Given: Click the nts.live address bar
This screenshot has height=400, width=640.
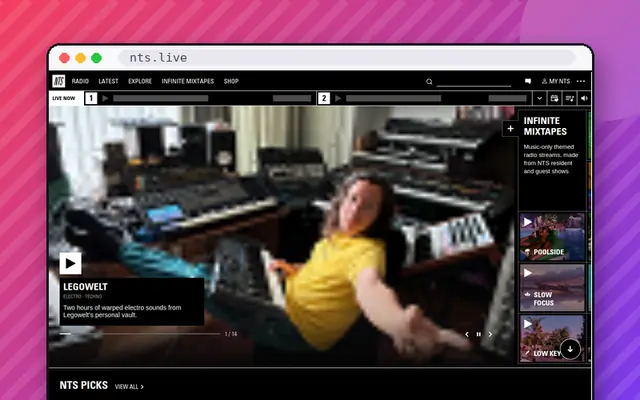Looking at the screenshot, I should [347, 58].
